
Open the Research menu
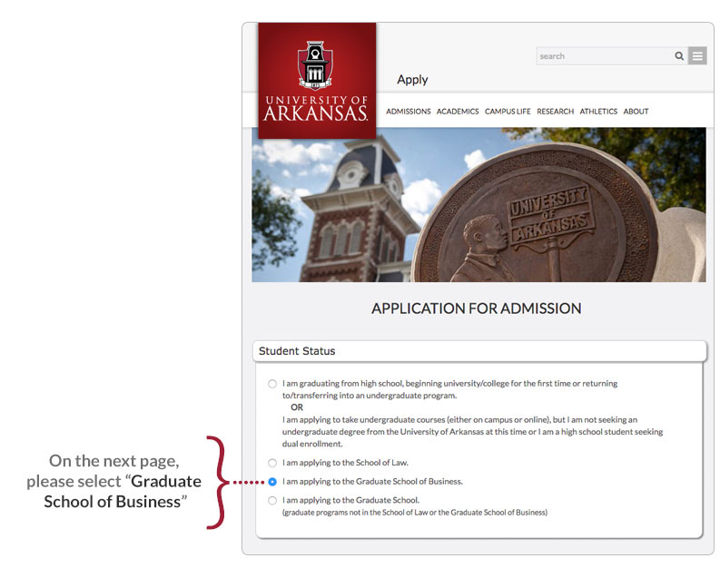(555, 112)
